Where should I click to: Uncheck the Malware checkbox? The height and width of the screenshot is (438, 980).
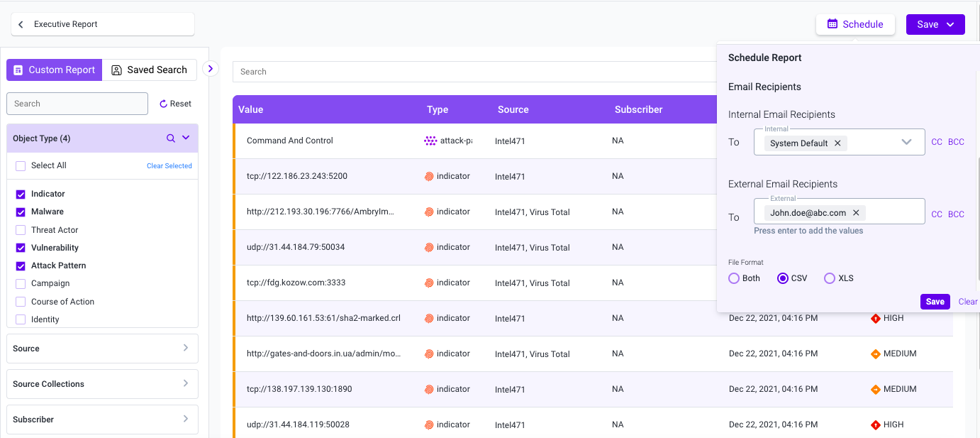click(21, 212)
